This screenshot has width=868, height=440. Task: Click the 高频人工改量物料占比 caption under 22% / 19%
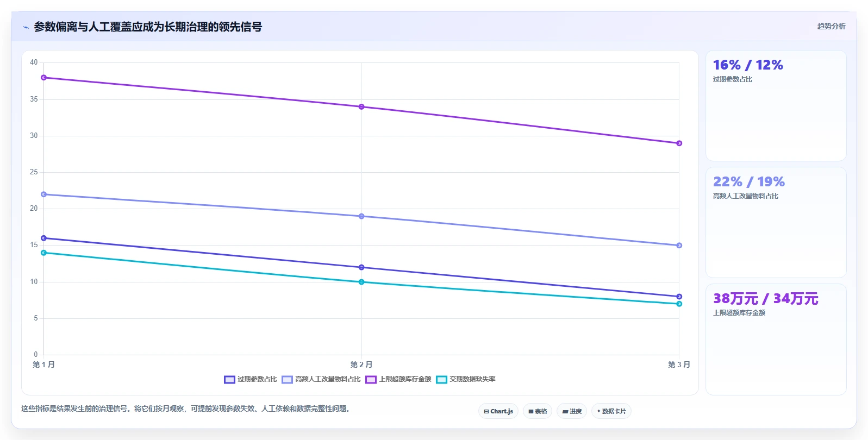tap(746, 196)
